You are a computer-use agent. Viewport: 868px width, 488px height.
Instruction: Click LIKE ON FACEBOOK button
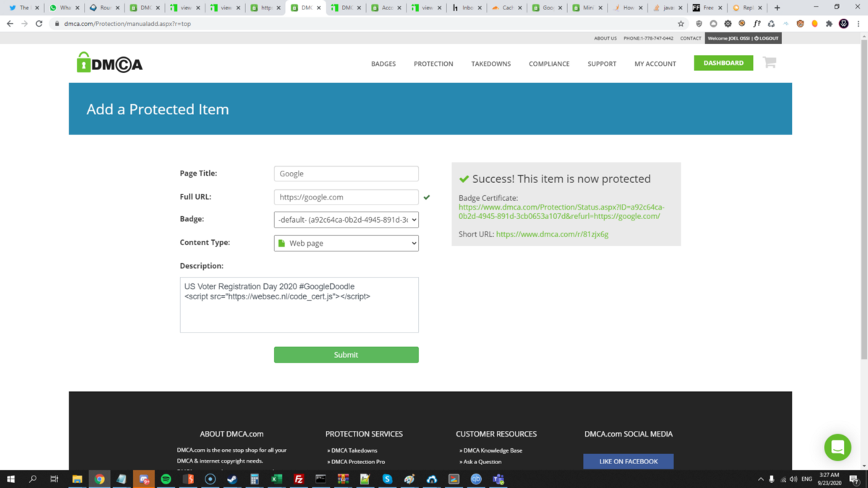tap(629, 461)
